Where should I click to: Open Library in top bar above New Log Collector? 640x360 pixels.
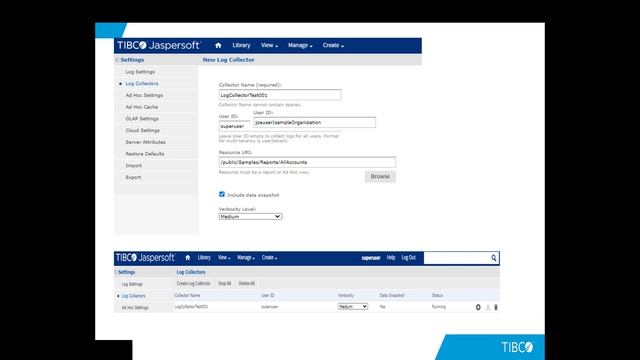tap(241, 45)
